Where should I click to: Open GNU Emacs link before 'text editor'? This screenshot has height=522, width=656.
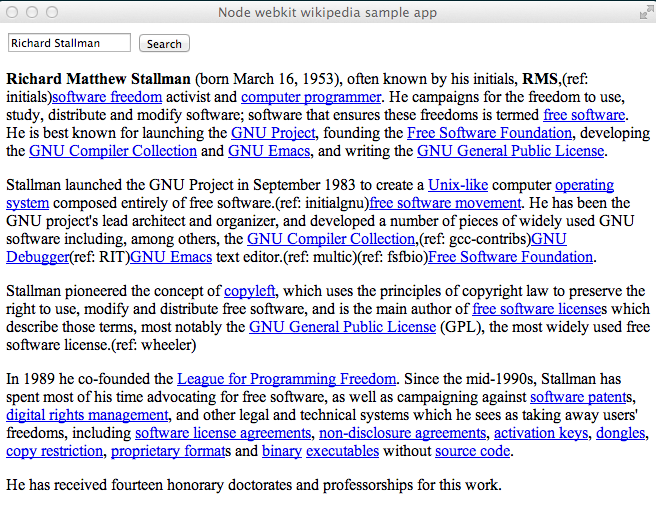coord(171,257)
